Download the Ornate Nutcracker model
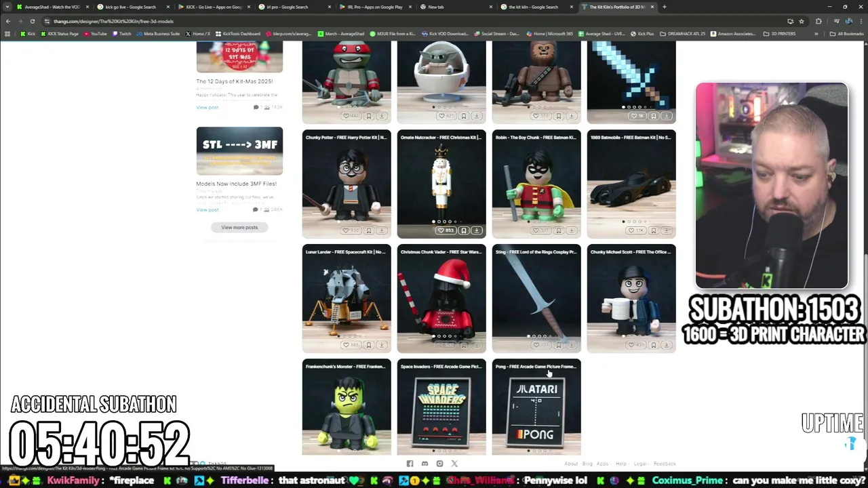Screen dimensions: 868x488 coord(477,230)
